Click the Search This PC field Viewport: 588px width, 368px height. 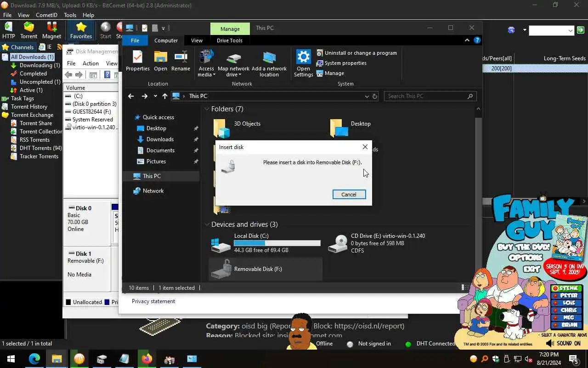[430, 96]
